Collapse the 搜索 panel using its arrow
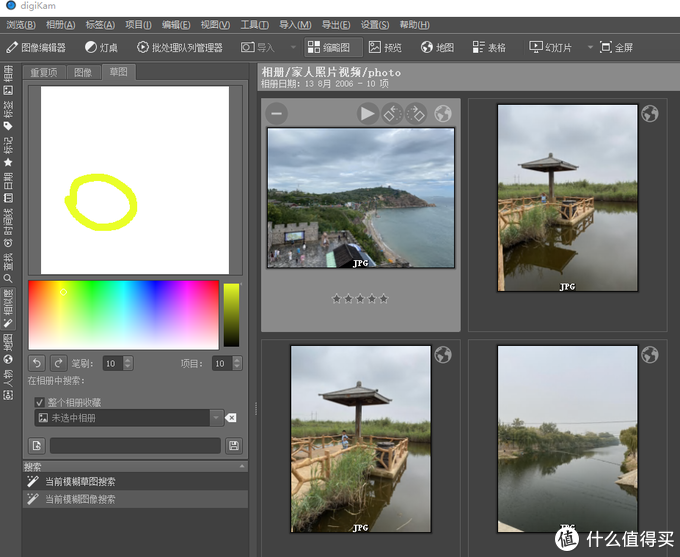 pos(241,467)
